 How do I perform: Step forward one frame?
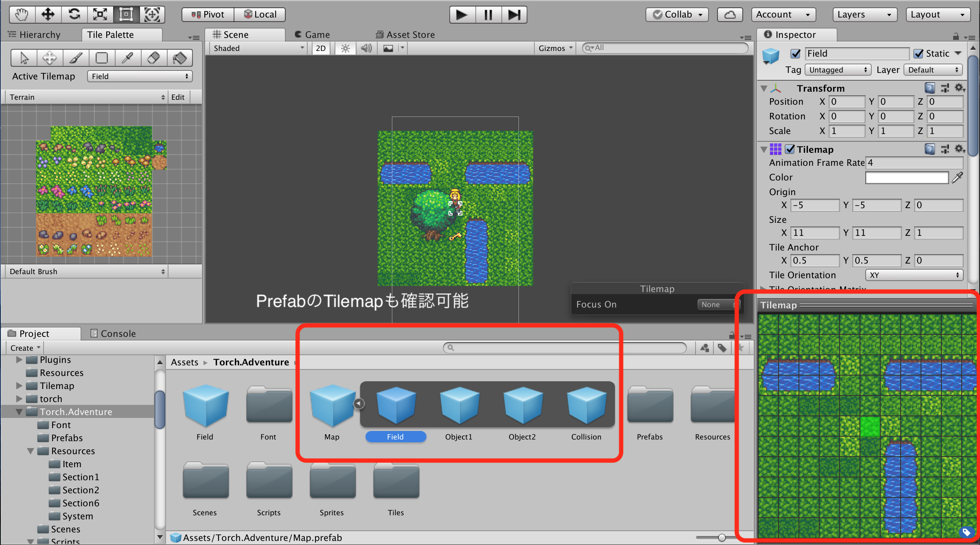(x=514, y=15)
